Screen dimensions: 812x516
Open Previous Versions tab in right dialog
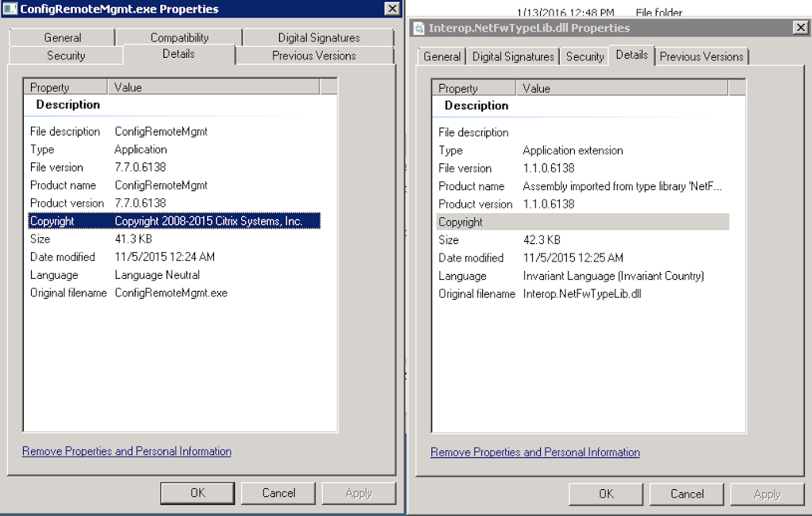[x=701, y=56]
